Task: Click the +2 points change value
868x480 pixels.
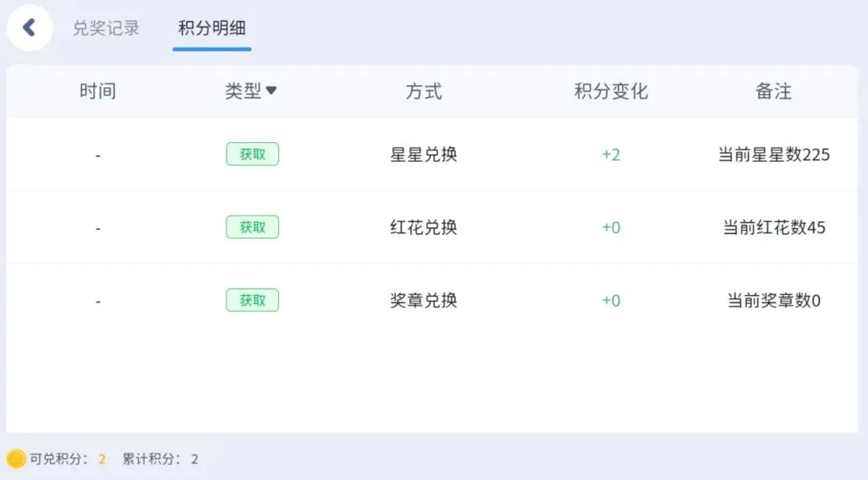Action: [611, 154]
